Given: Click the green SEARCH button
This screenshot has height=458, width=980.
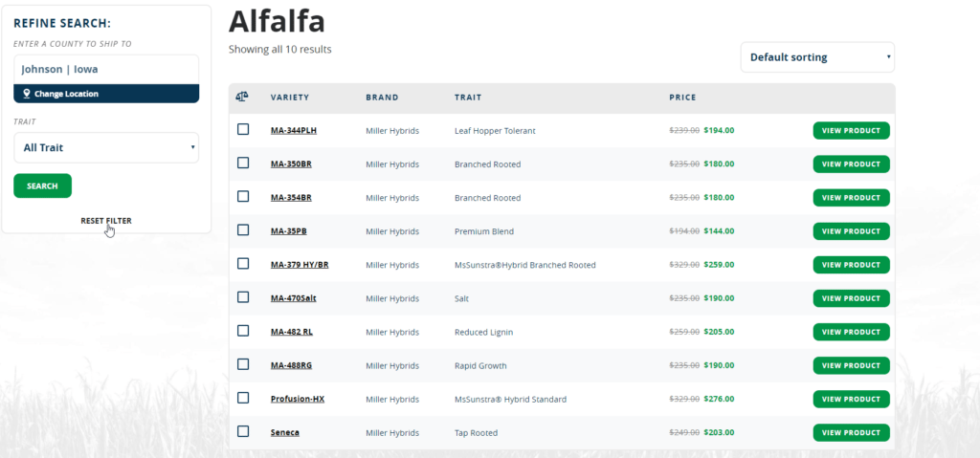Looking at the screenshot, I should pyautogui.click(x=42, y=185).
